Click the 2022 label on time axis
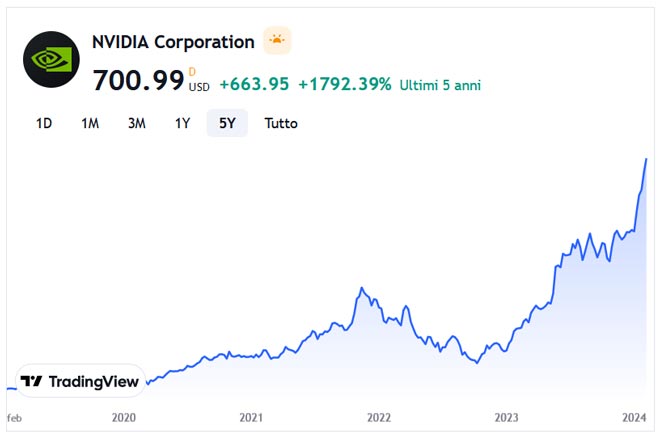660x436 pixels. [379, 417]
